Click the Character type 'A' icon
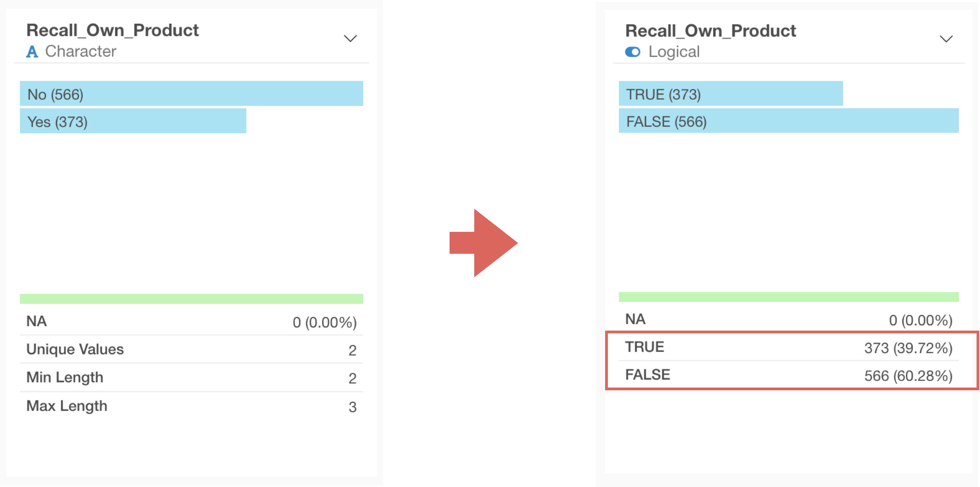 pyautogui.click(x=32, y=51)
